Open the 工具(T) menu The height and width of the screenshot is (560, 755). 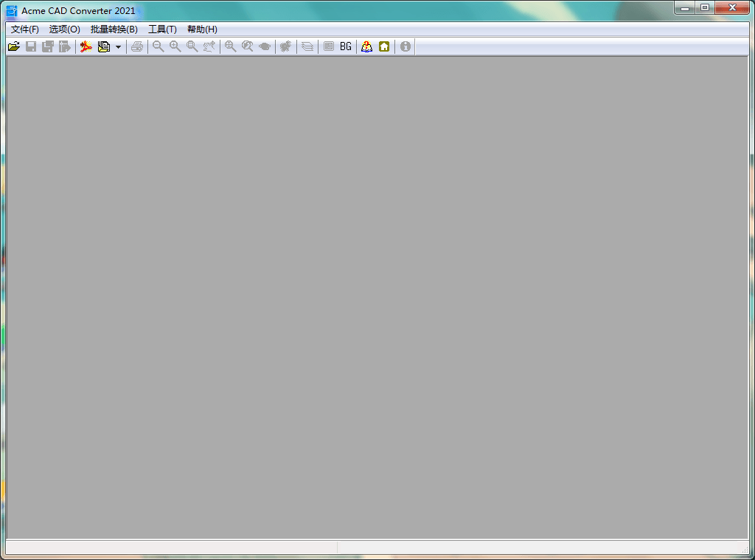tap(162, 29)
